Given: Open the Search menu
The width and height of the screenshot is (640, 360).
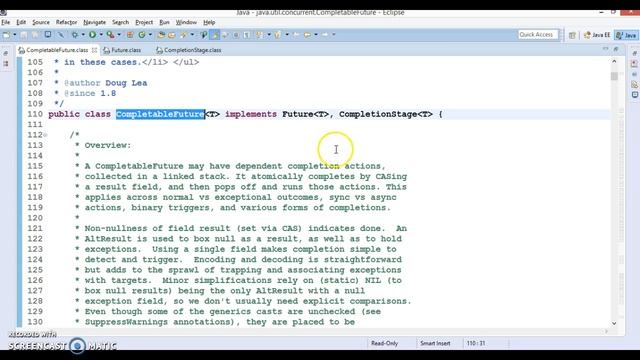Looking at the screenshot, I should 120,22.
